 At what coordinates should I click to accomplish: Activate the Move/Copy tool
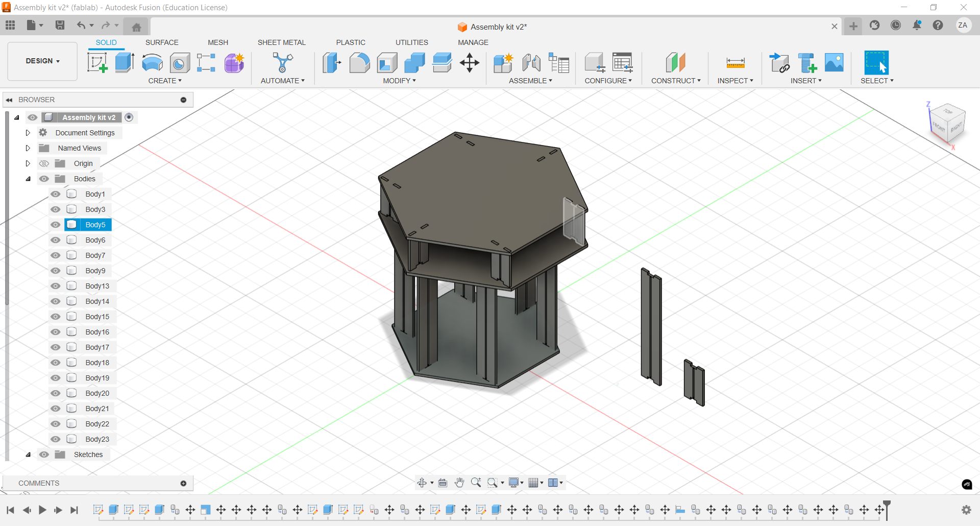pos(469,63)
